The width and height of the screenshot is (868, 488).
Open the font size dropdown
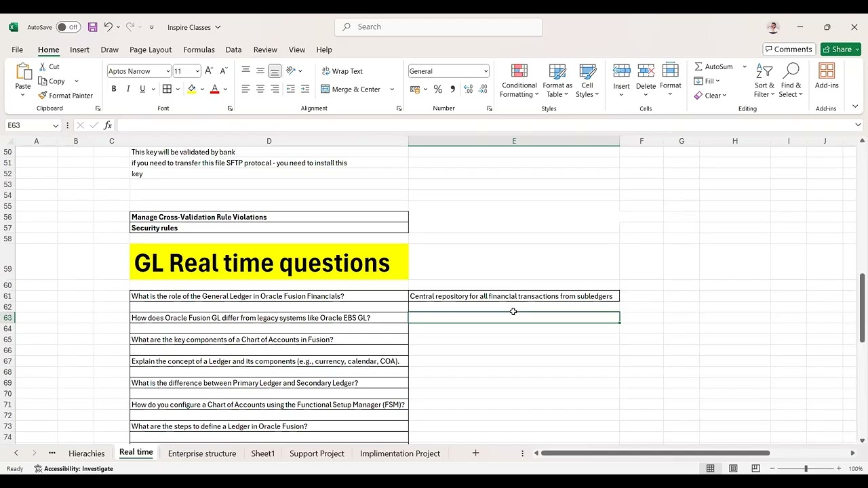click(x=197, y=71)
